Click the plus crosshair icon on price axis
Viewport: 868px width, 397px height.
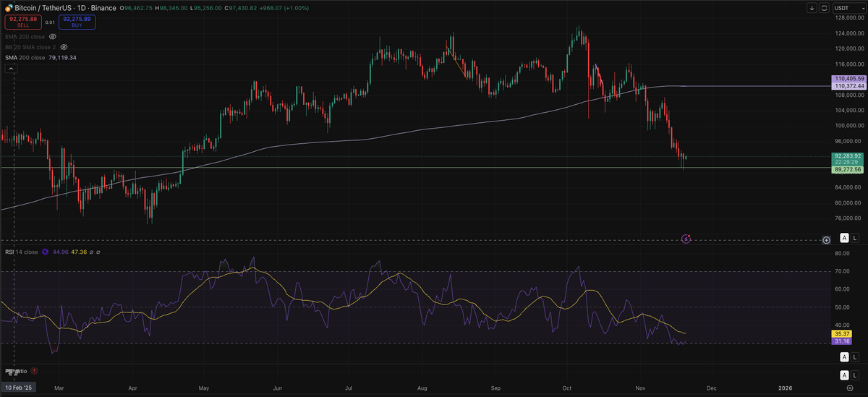(x=826, y=239)
